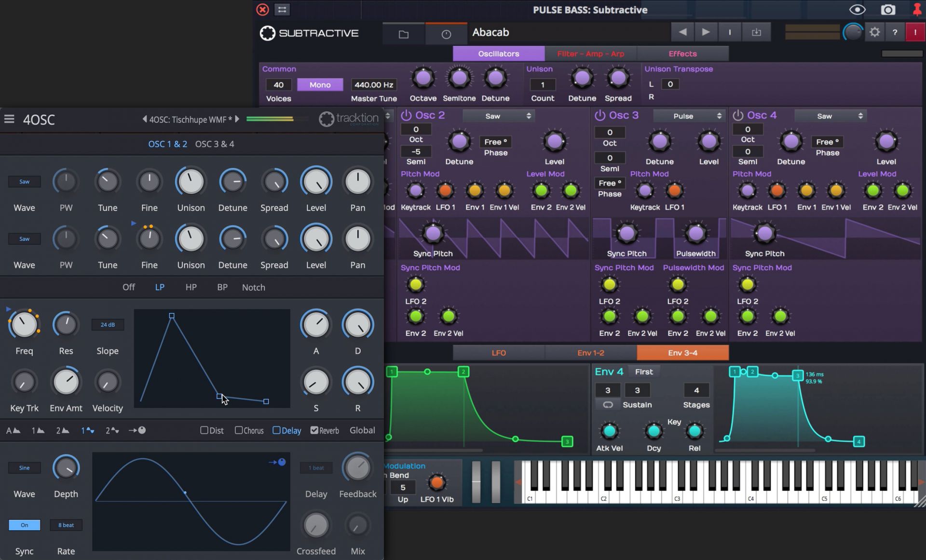The width and height of the screenshot is (926, 560).
Task: Open Subtractive settings gear icon
Action: pyautogui.click(x=874, y=32)
